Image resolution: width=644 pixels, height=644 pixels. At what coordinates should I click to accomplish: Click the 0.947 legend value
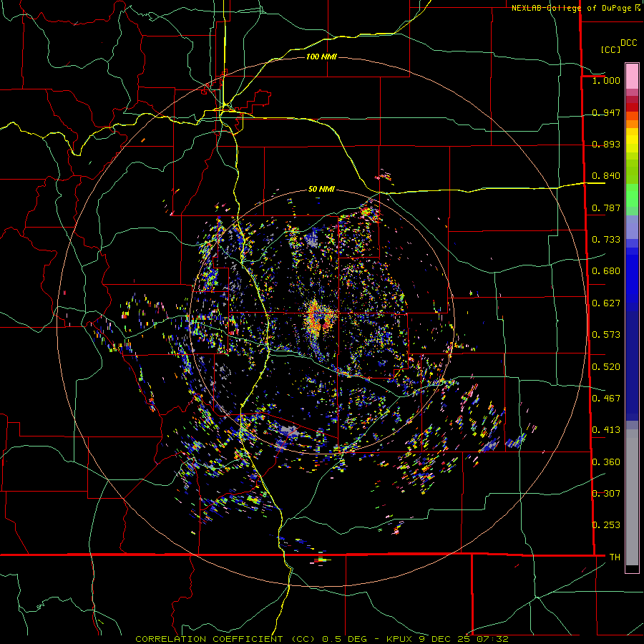pyautogui.click(x=606, y=112)
